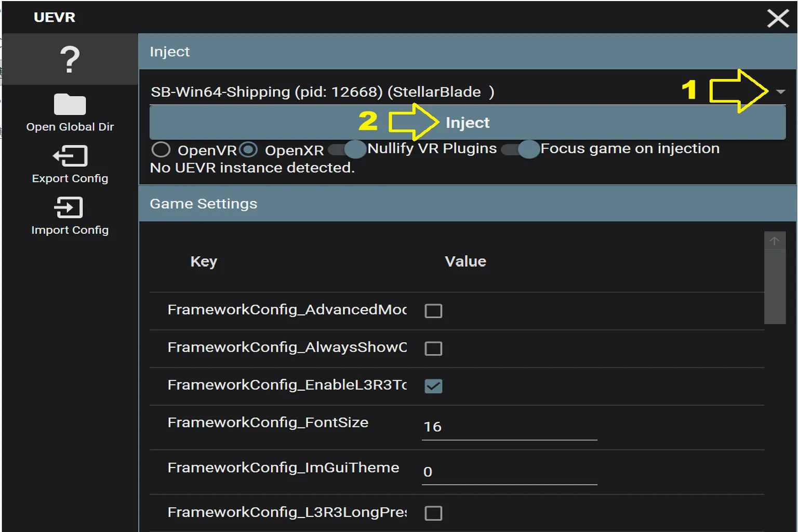Click the Value column header
Viewport: 798px width, 532px height.
click(x=465, y=261)
